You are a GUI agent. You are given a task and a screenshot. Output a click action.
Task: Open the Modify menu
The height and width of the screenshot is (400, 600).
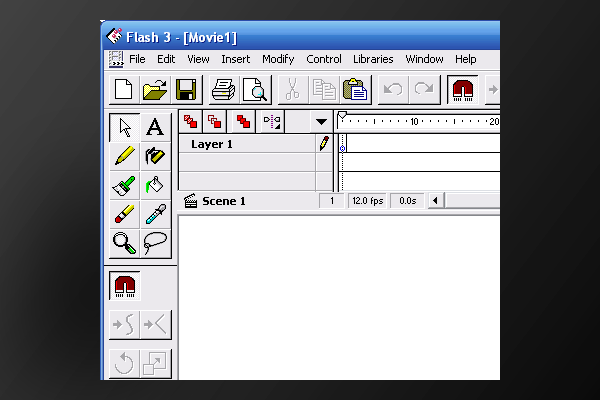click(x=278, y=59)
